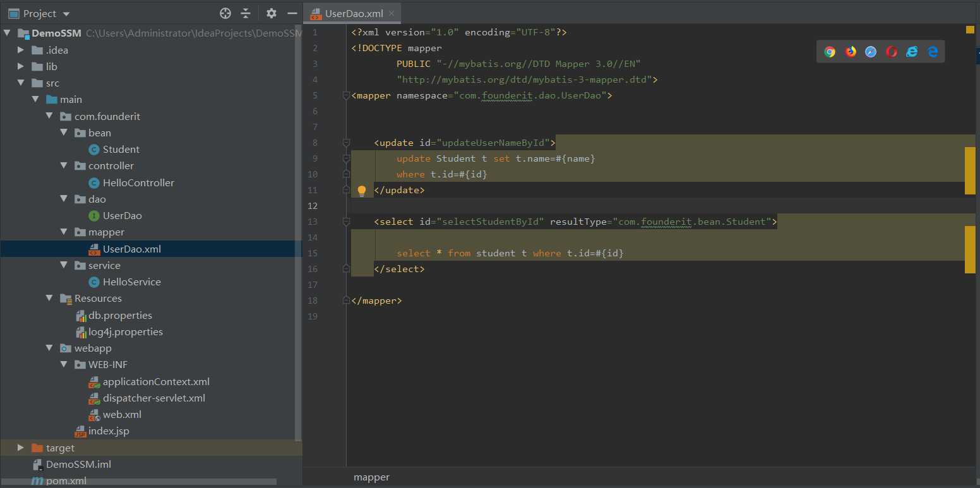Viewport: 980px width, 488px height.
Task: Click the Locate/Scroll from Source crosshair icon
Action: pyautogui.click(x=225, y=13)
